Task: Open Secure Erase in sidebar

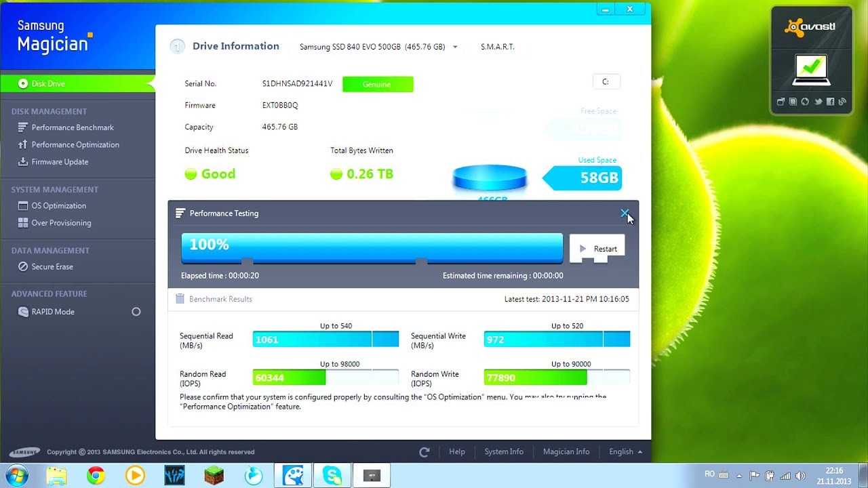Action: click(x=52, y=266)
